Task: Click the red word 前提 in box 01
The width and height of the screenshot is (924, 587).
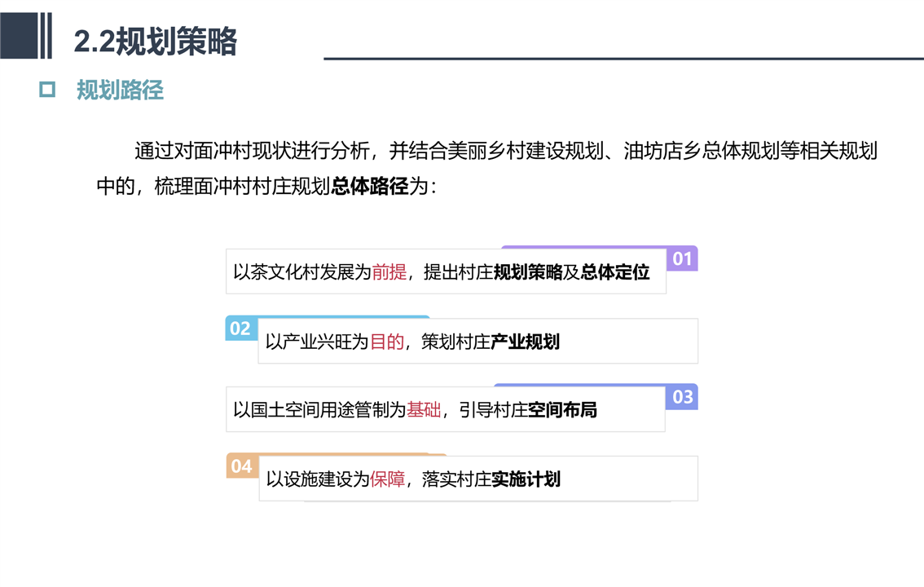Action: (389, 271)
